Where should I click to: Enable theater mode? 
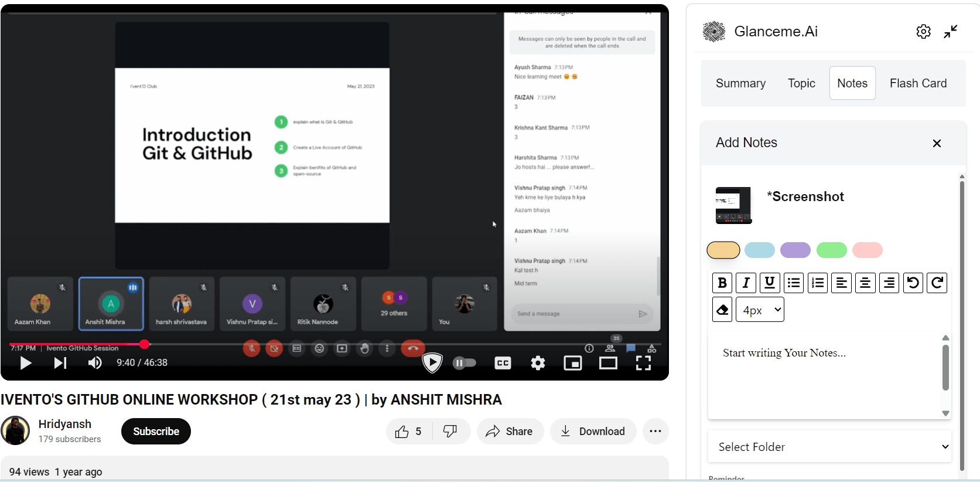(x=608, y=363)
